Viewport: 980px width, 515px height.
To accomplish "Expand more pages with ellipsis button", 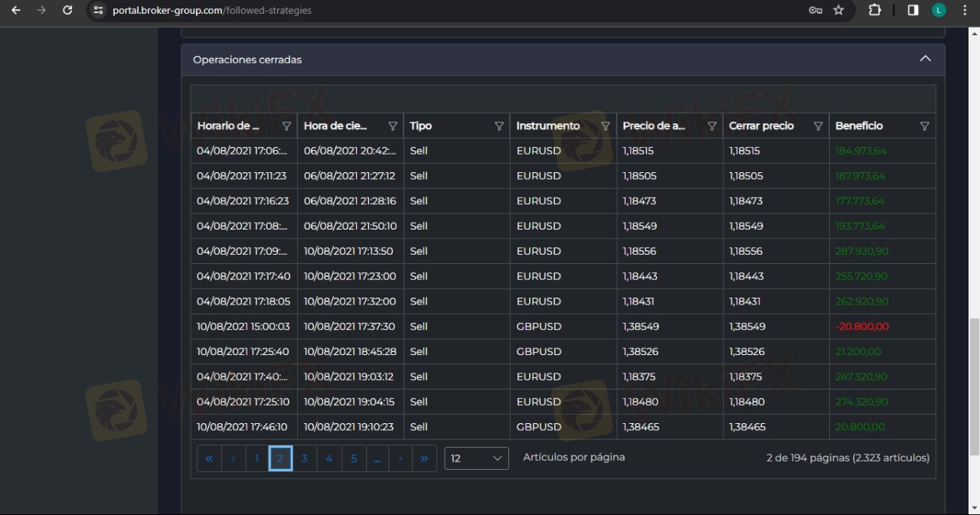I will coord(377,458).
